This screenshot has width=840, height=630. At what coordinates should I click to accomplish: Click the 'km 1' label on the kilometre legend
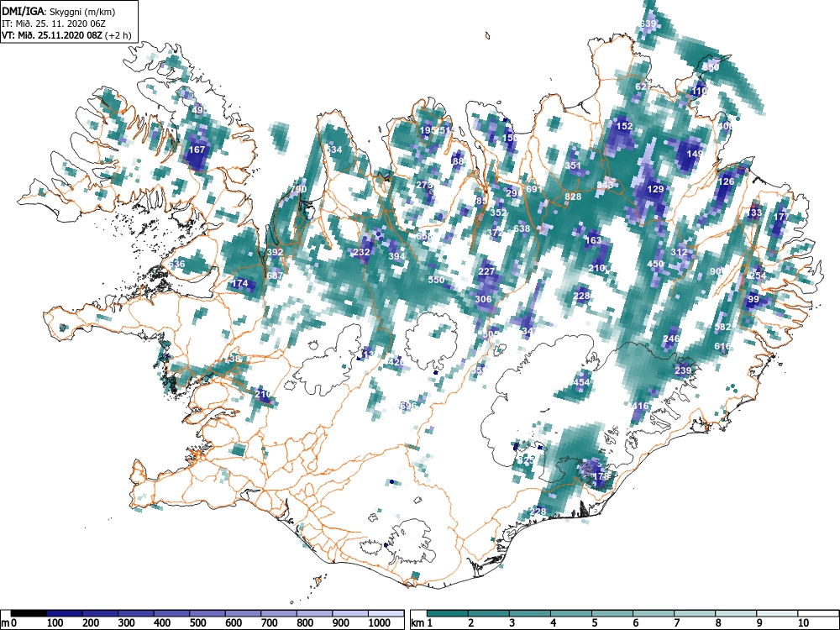pyautogui.click(x=423, y=623)
